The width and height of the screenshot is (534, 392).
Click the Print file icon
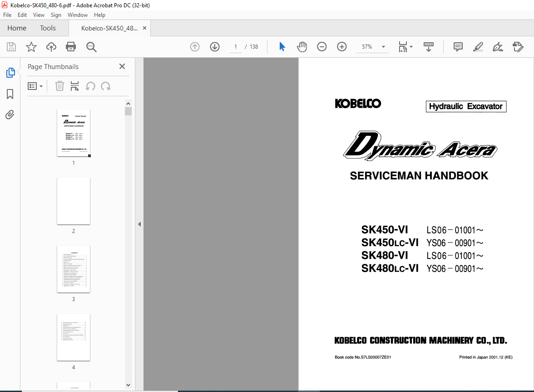click(71, 47)
